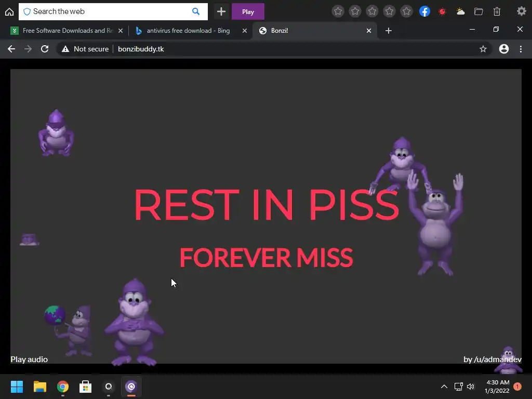
Task: Click the fourth star bookmark slot
Action: click(x=389, y=11)
